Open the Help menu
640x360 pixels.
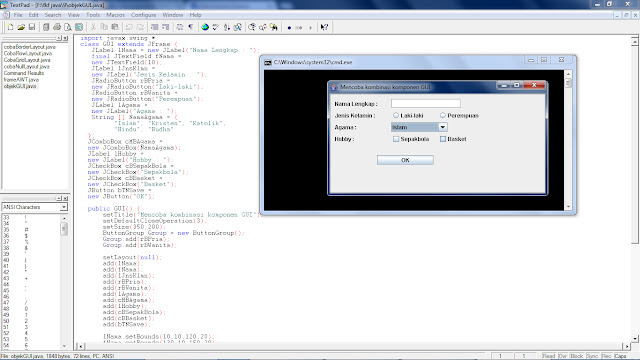196,15
